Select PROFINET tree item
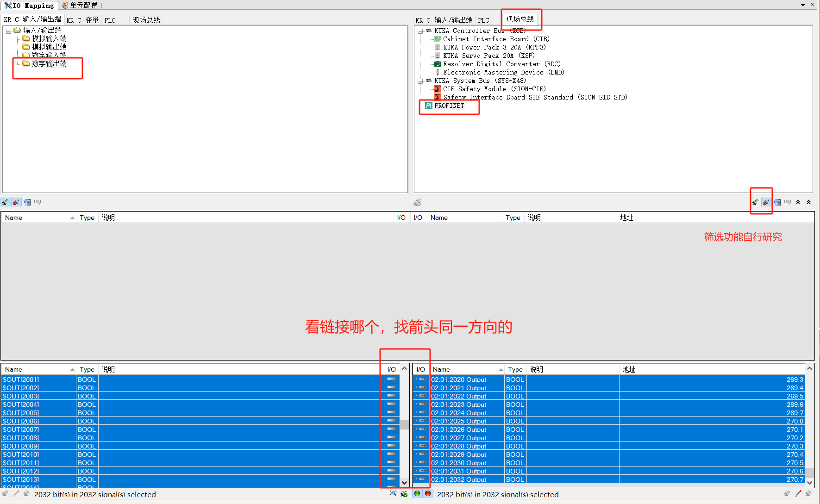 coord(449,106)
